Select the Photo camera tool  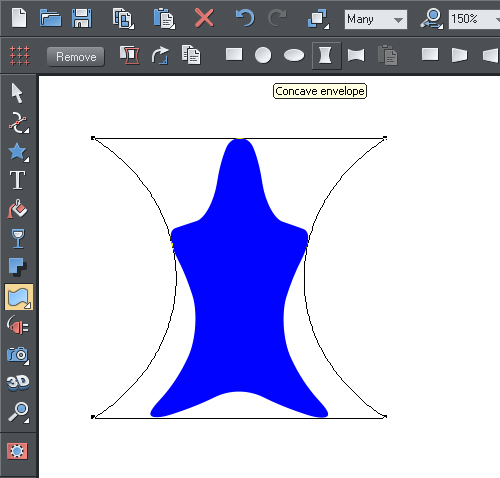pyautogui.click(x=18, y=355)
